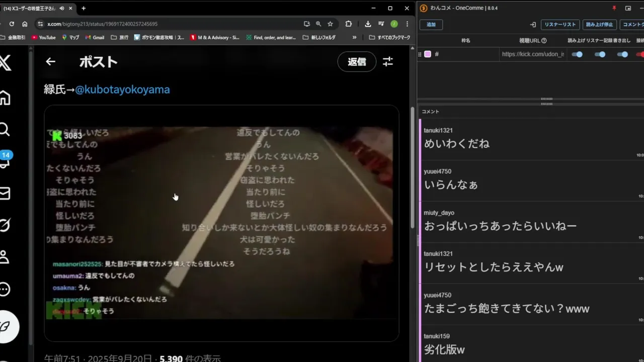Open the Grok icon in X sidebar
The width and height of the screenshot is (644, 362).
click(x=5, y=225)
